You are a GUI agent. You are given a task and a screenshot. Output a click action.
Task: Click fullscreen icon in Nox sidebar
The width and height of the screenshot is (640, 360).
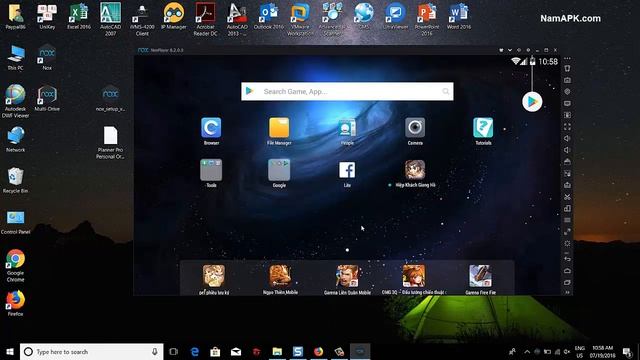point(567,127)
